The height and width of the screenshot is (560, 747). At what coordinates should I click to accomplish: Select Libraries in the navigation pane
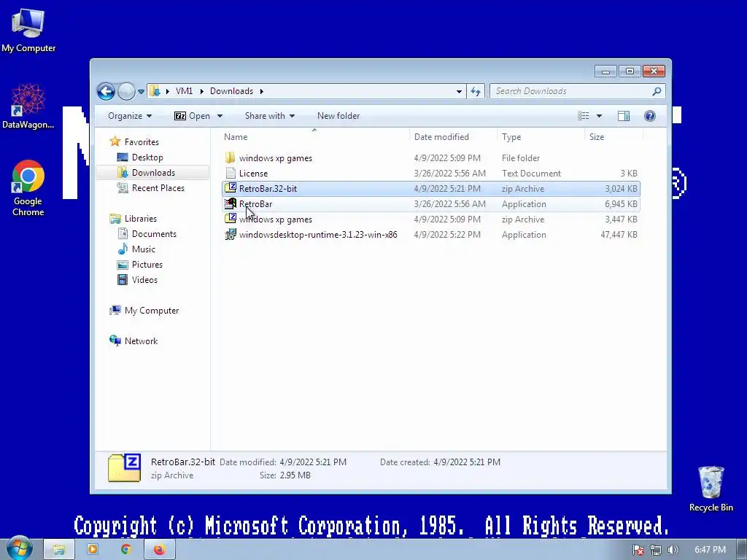tap(140, 219)
